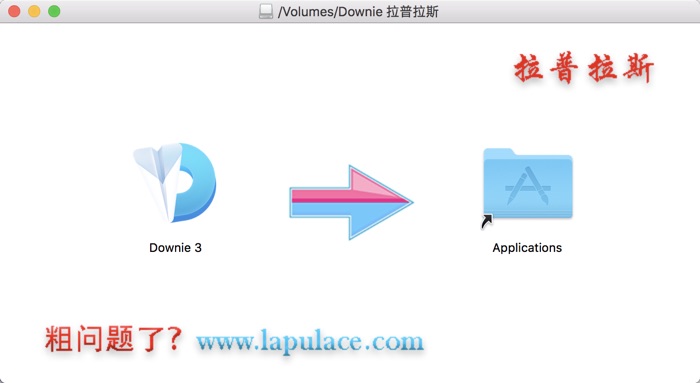Image resolution: width=700 pixels, height=383 pixels.
Task: Open the Applications folder shortcut
Action: coord(527,187)
